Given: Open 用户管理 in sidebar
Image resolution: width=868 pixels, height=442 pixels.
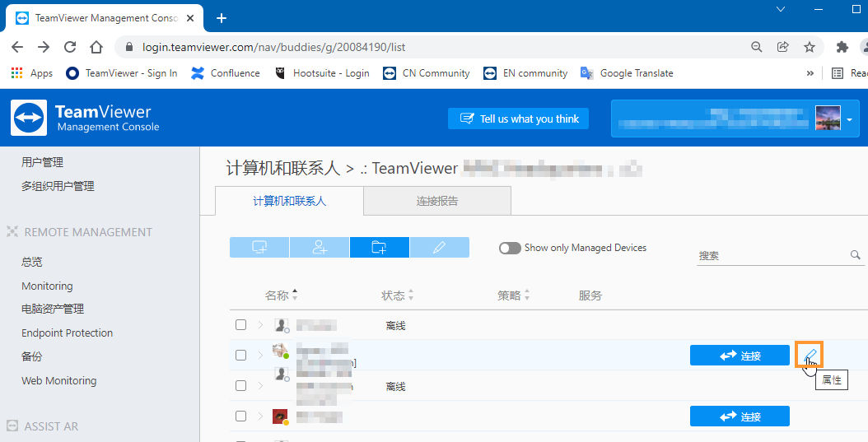Looking at the screenshot, I should tap(42, 162).
